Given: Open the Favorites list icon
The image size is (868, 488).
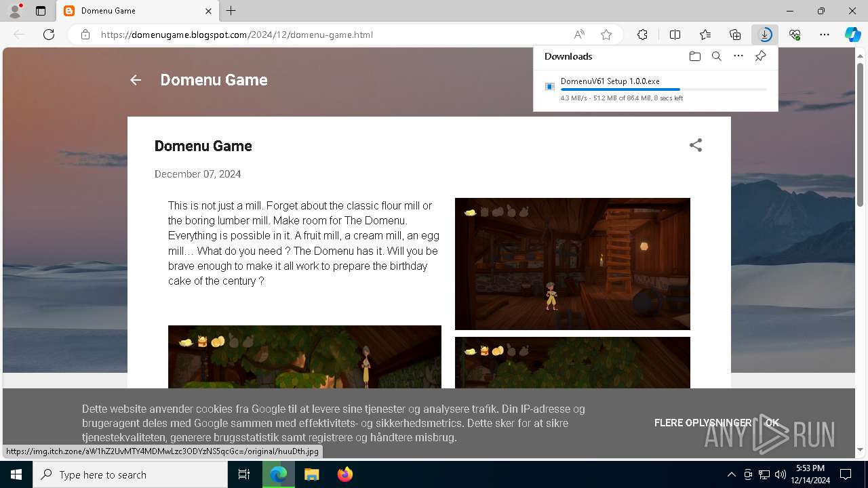Looking at the screenshot, I should (705, 35).
